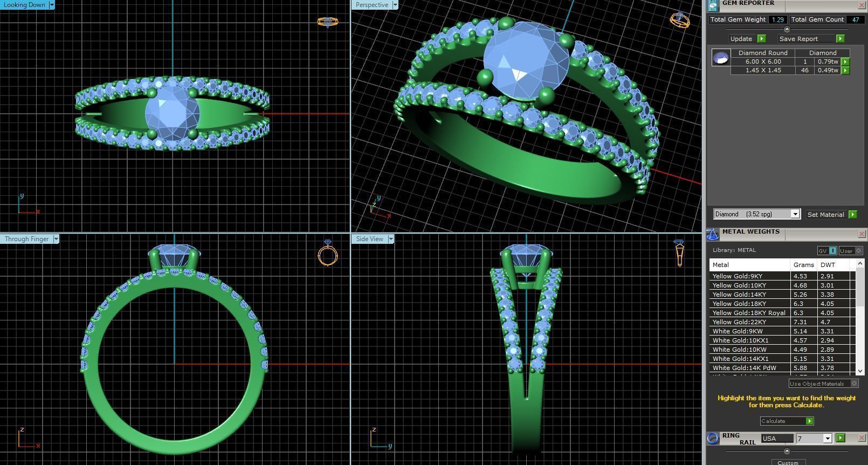Close the Metal Weights panel
This screenshot has height=465, width=868.
click(862, 234)
